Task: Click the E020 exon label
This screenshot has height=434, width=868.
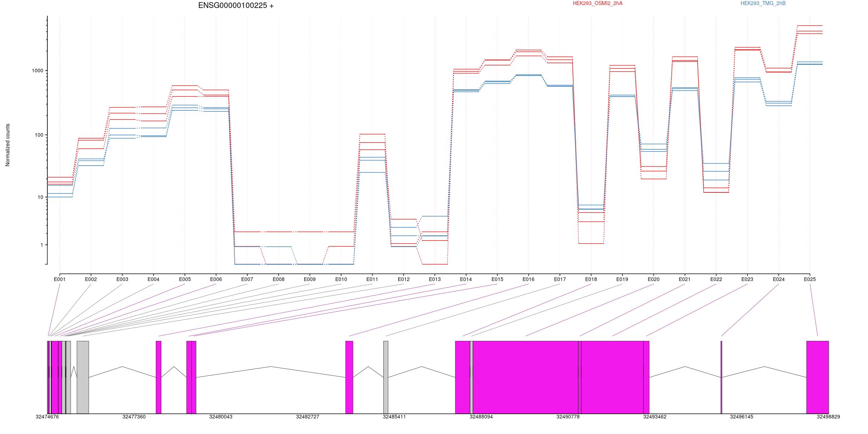Action: [654, 279]
